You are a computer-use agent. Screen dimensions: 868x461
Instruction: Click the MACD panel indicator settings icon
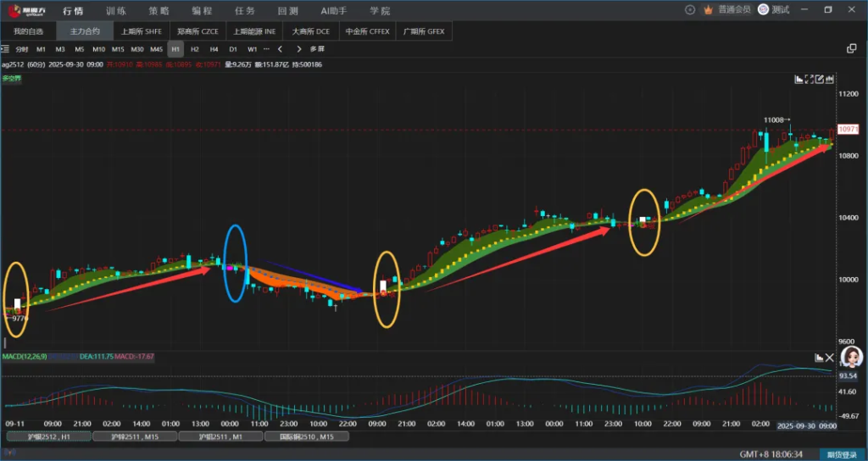pyautogui.click(x=819, y=358)
